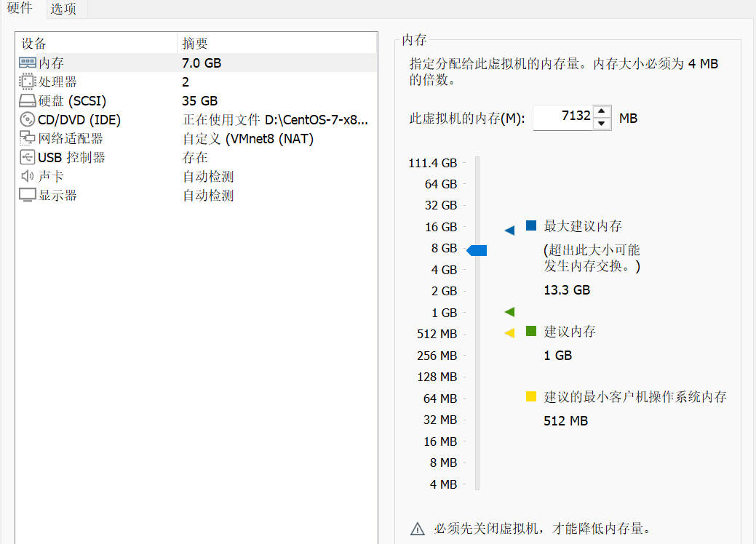Select the 声卡 device row
Image resolution: width=756 pixels, height=544 pixels.
point(196,176)
